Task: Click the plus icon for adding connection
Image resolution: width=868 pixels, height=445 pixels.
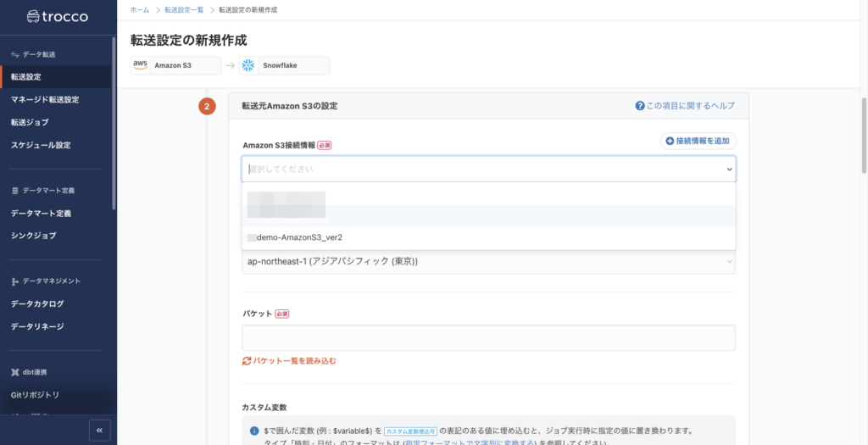Action: point(670,141)
